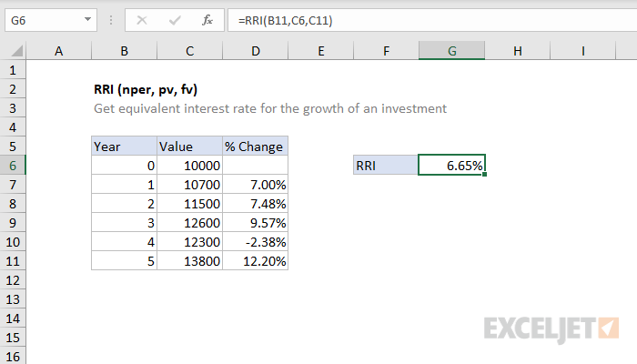This screenshot has height=364, width=637.
Task: Click Year cell with value 5
Action: [x=125, y=261]
